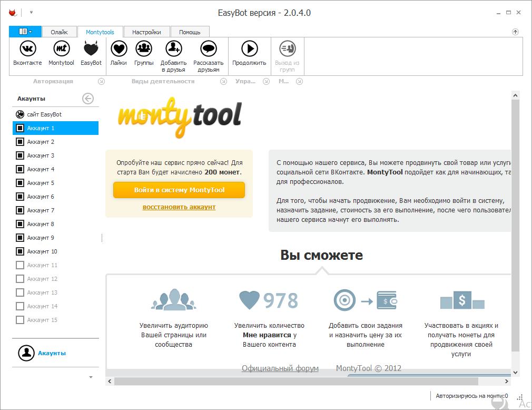Click the EasyBot app logo icon

(x=13, y=13)
